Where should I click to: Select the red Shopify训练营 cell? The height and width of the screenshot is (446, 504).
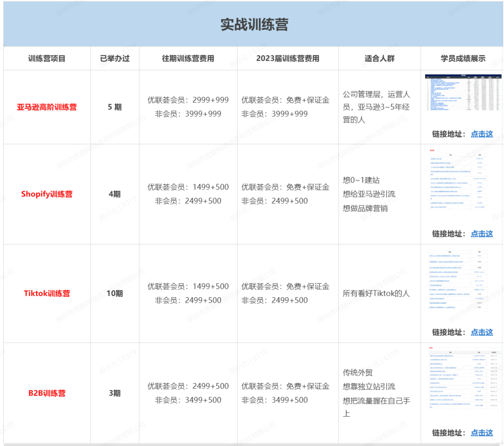click(47, 194)
